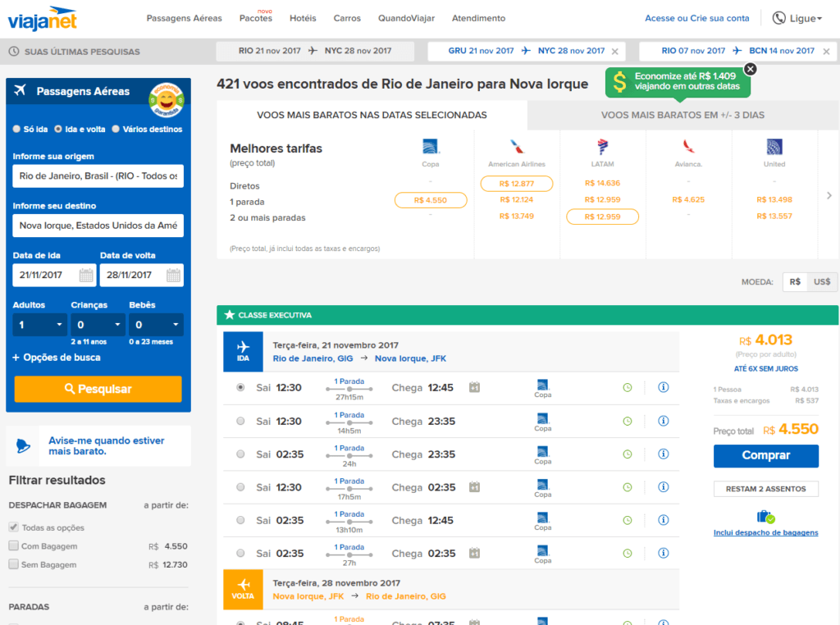The image size is (840, 625).
Task: Click the next-day calendar icon for 02:35–02:35 flight
Action: 474,554
